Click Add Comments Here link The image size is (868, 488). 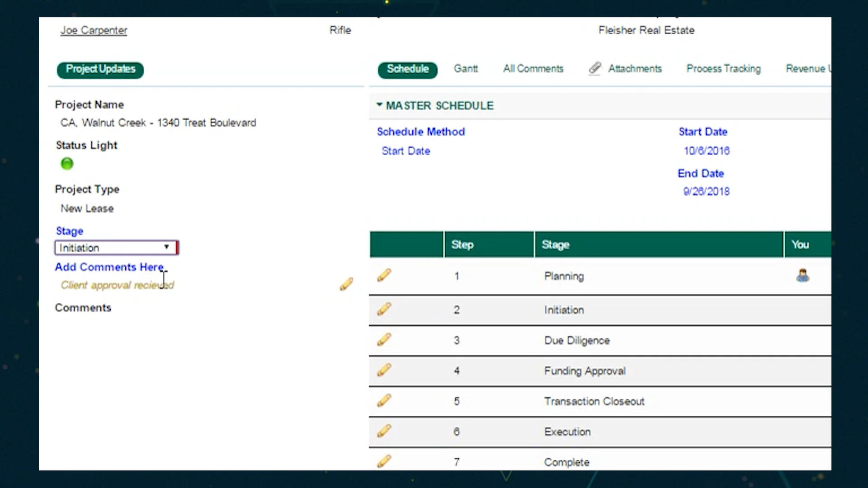109,267
